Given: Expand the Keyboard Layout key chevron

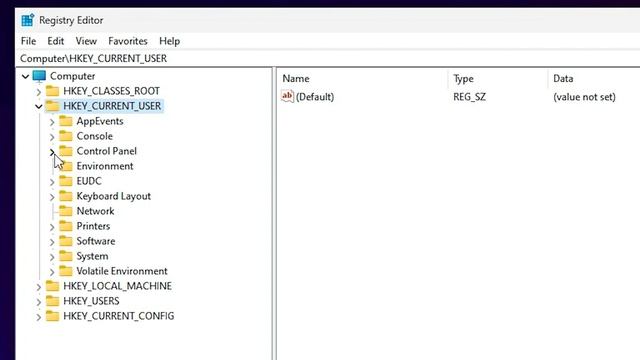Looking at the screenshot, I should 52,197.
